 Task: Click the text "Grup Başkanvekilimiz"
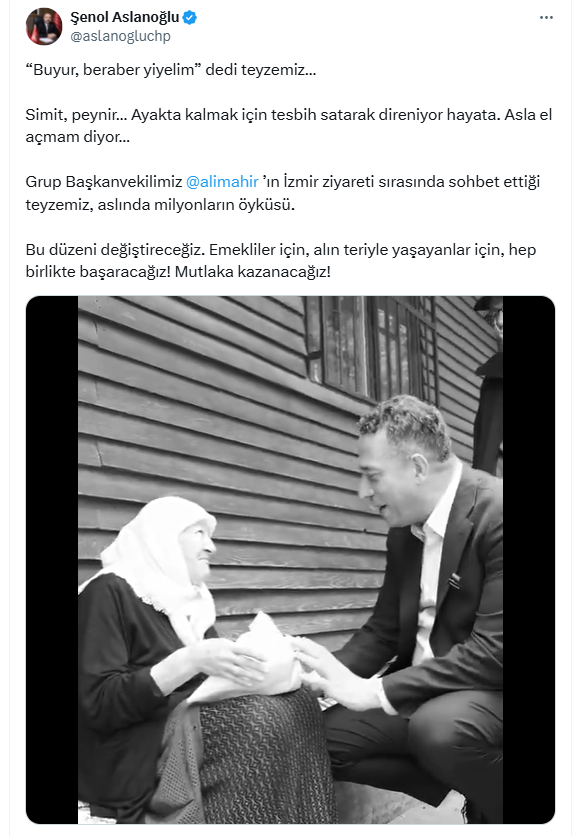(104, 182)
